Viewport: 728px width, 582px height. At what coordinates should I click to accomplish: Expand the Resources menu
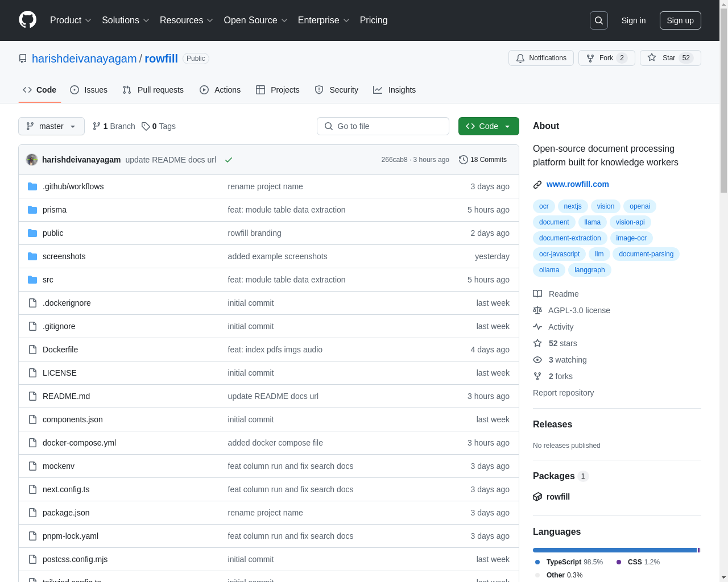[x=187, y=20]
